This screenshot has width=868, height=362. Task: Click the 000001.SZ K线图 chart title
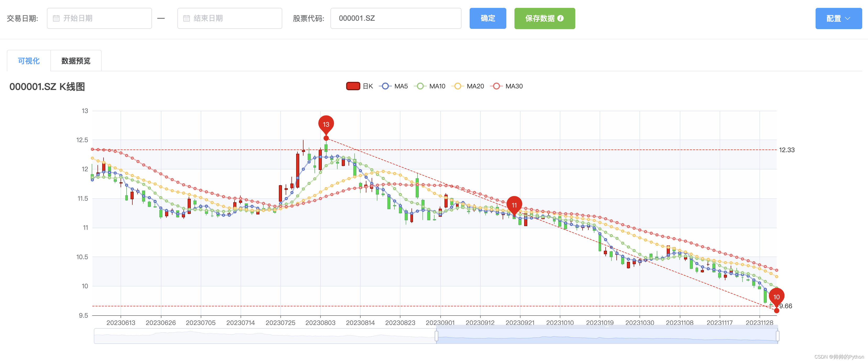click(x=47, y=87)
